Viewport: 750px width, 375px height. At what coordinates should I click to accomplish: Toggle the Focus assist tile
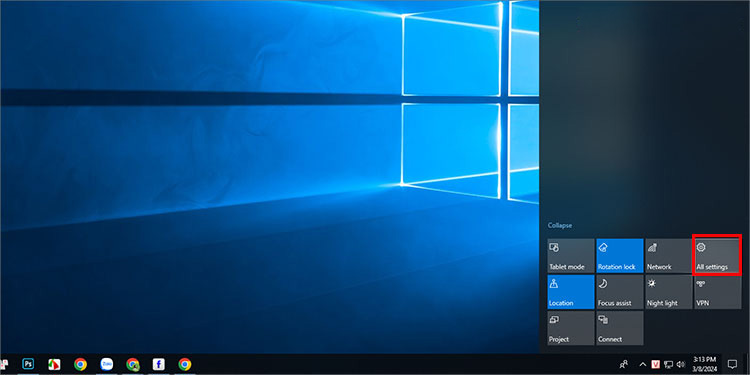pyautogui.click(x=619, y=292)
